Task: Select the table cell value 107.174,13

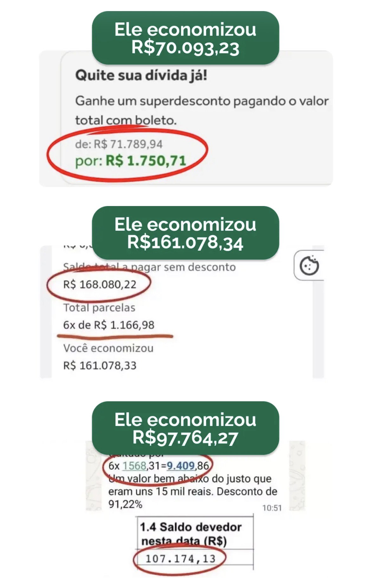Action: [180, 559]
